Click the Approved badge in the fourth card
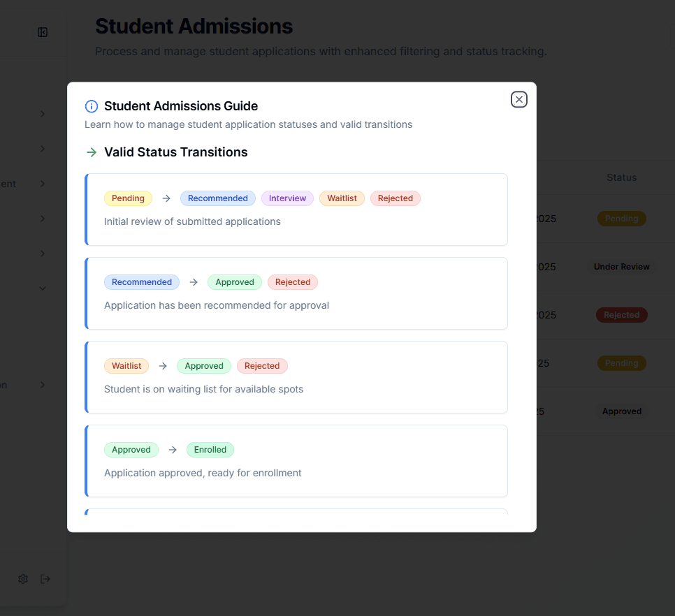 tap(131, 450)
